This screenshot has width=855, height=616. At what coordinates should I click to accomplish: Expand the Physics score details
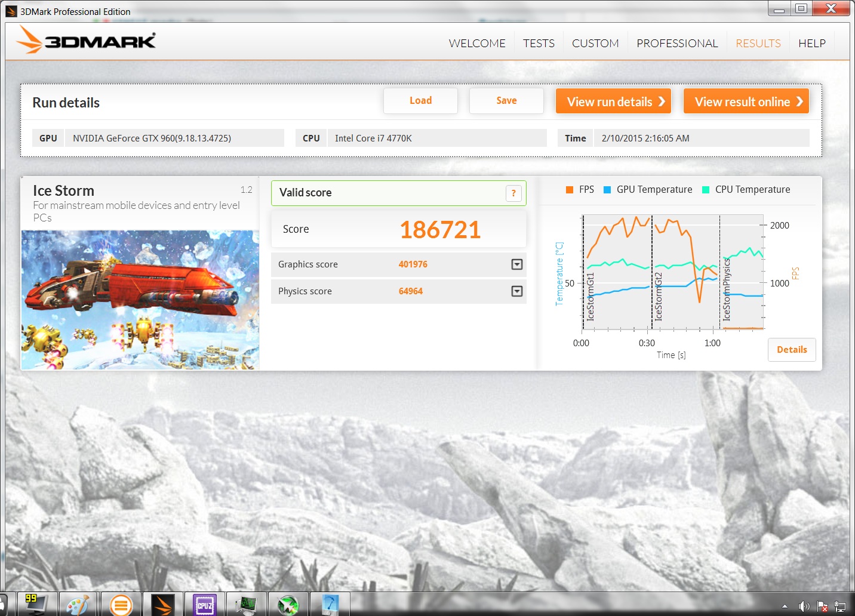(517, 291)
